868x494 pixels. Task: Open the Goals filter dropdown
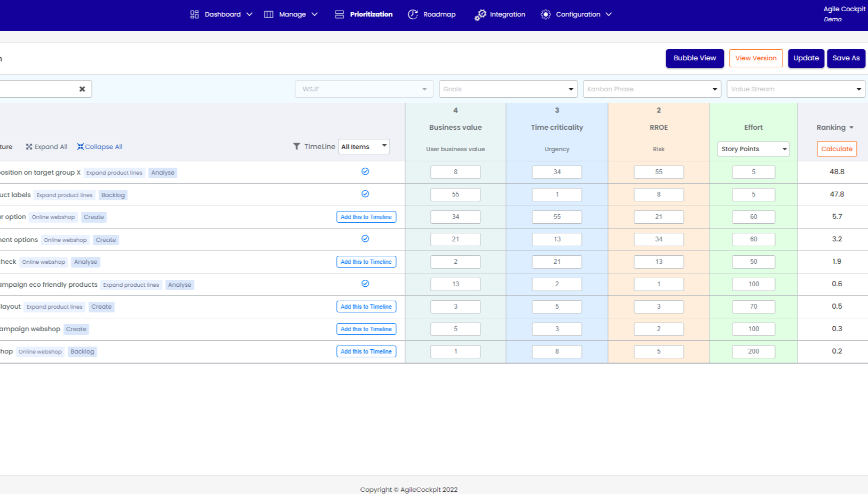pos(508,89)
